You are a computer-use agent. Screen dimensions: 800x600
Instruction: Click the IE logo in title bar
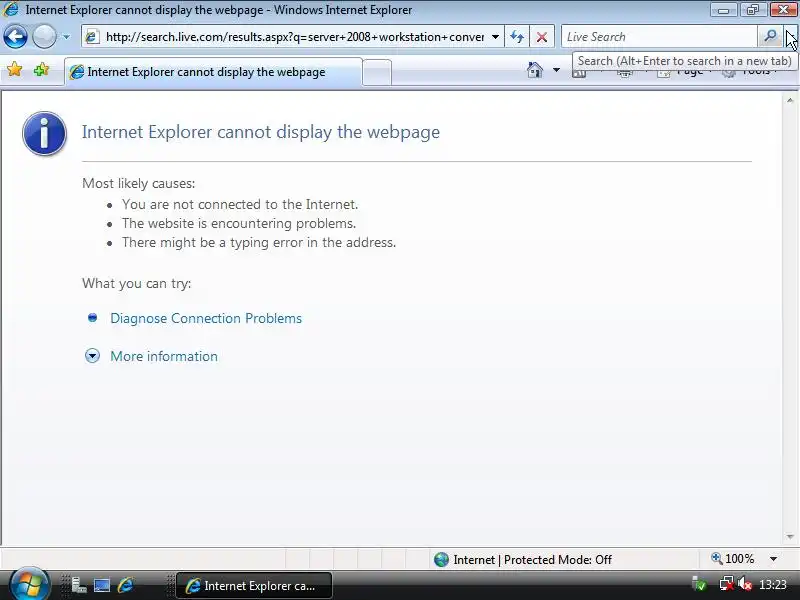[11, 10]
